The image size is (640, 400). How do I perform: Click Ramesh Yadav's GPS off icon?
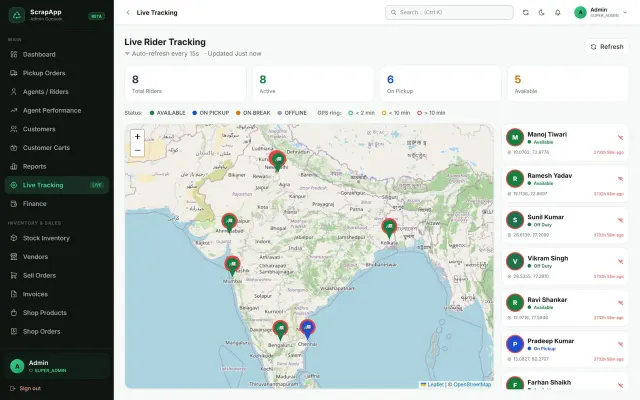point(620,179)
